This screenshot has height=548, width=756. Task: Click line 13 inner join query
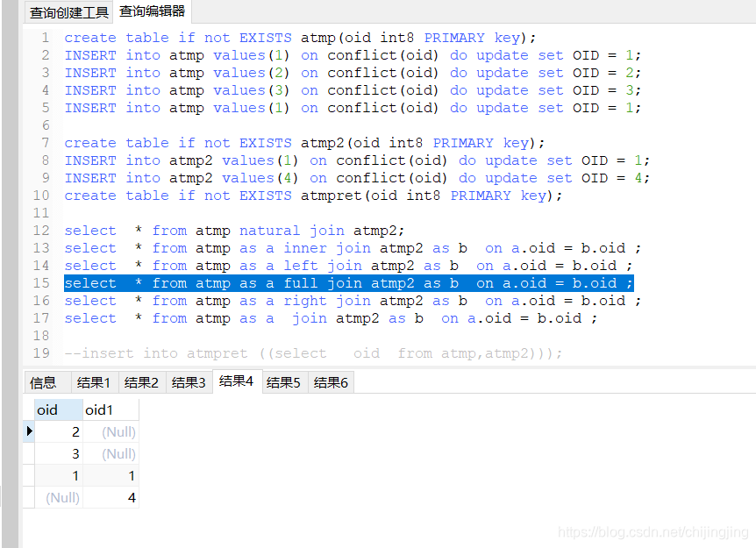point(353,248)
